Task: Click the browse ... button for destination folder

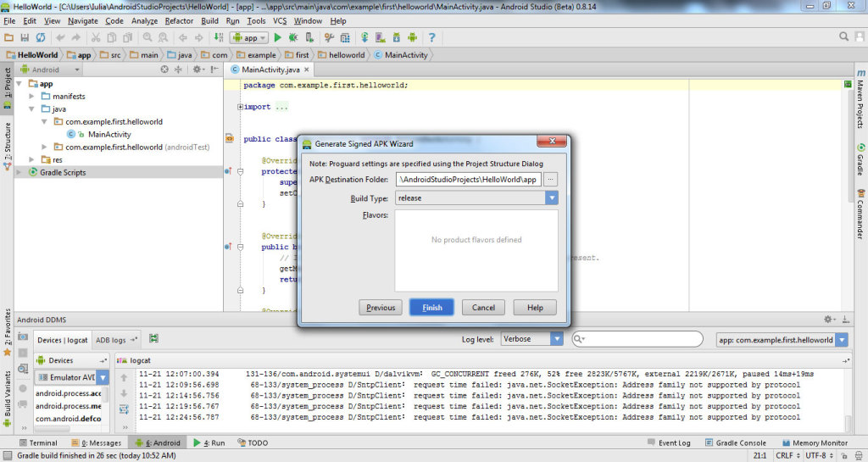Action: point(550,179)
